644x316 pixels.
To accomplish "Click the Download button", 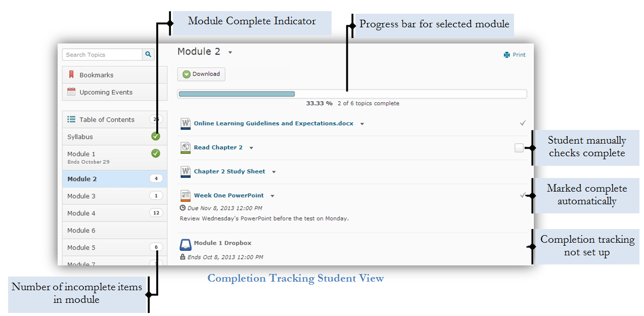I will [201, 74].
